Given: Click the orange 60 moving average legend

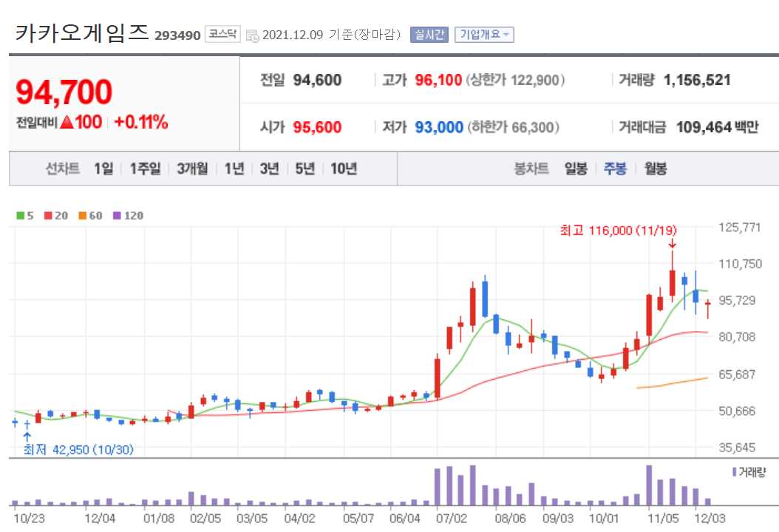Looking at the screenshot, I should (90, 216).
